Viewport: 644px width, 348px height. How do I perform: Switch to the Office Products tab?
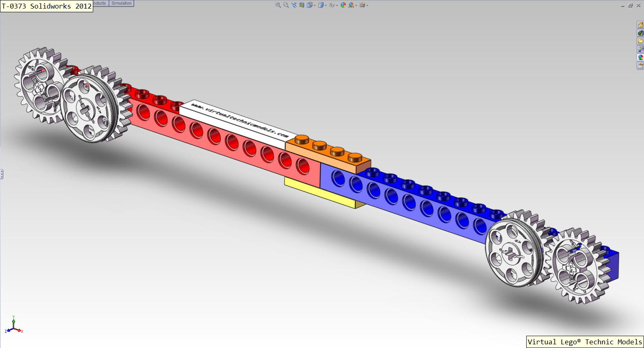101,3
